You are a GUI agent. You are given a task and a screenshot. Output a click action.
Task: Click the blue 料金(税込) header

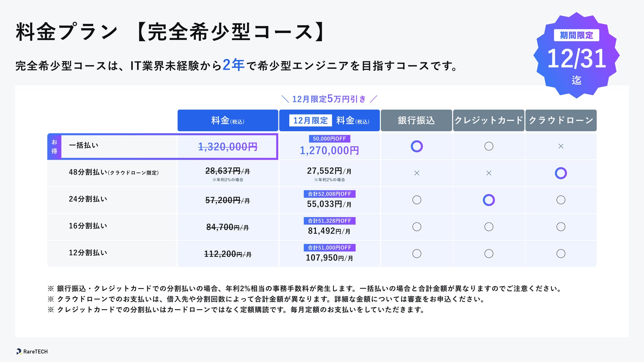click(x=228, y=120)
